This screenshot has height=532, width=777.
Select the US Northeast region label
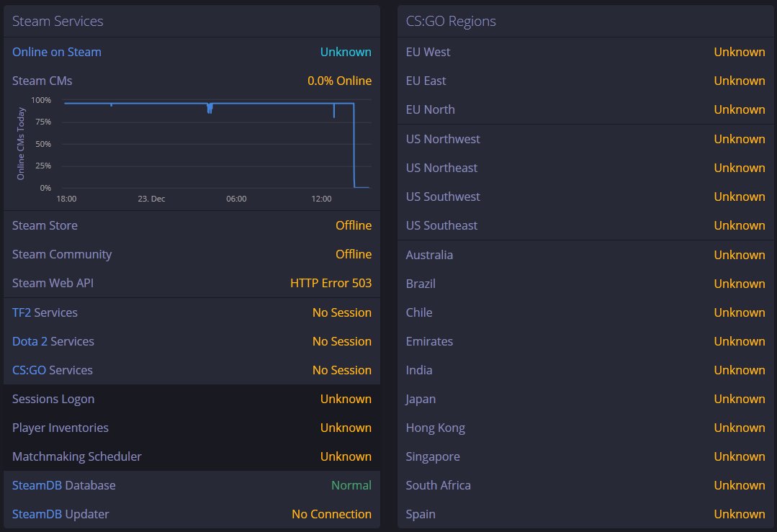[441, 168]
